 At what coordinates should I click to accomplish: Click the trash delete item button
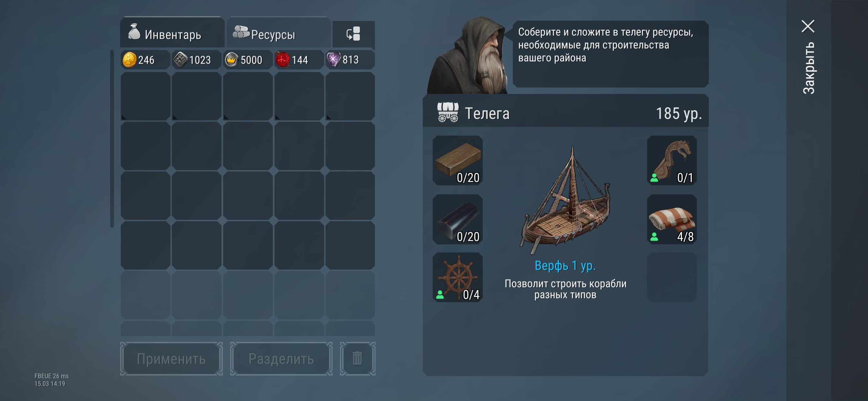tap(357, 358)
